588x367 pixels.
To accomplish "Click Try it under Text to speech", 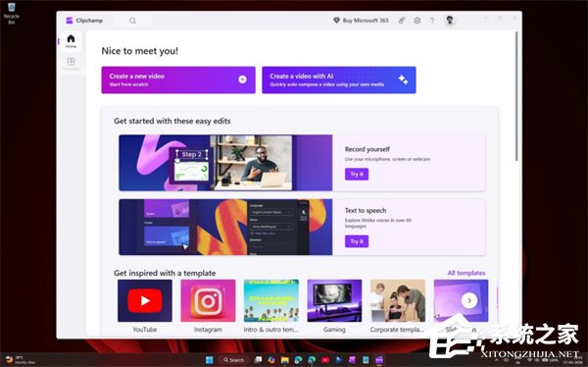I will [357, 241].
